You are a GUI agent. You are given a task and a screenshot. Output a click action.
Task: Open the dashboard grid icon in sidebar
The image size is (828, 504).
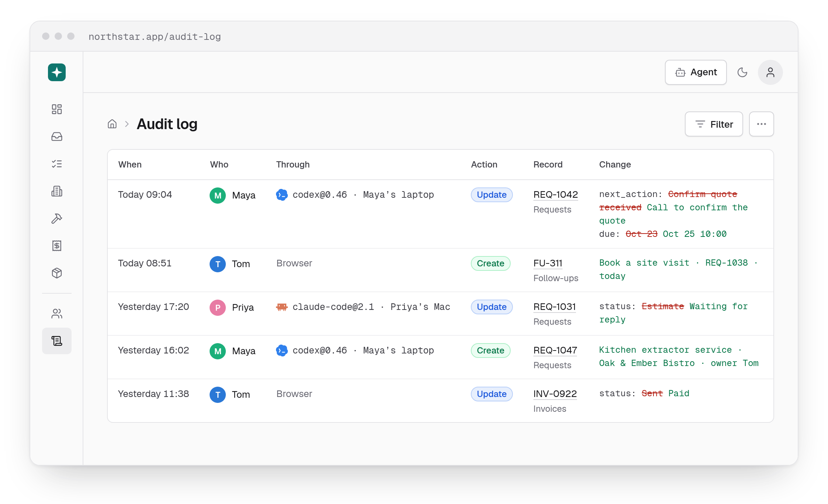[x=57, y=109]
